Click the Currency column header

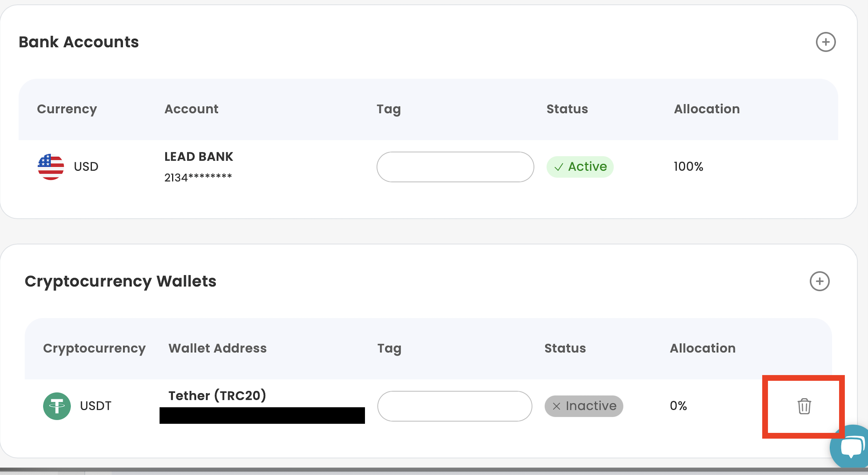click(x=67, y=109)
